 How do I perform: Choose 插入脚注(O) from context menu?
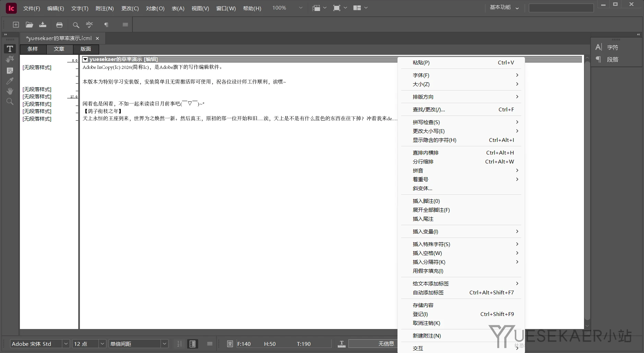tap(461, 201)
